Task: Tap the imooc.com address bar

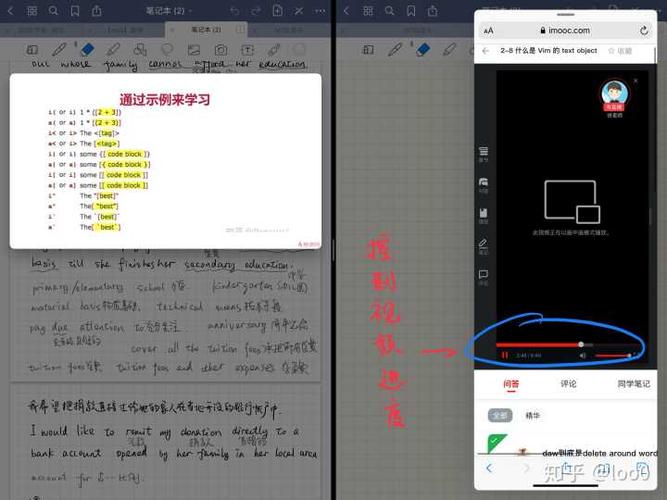Action: (x=565, y=31)
